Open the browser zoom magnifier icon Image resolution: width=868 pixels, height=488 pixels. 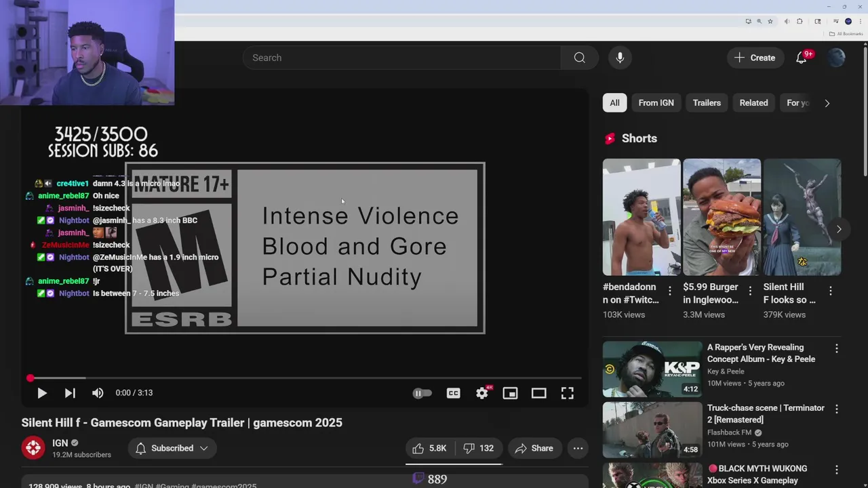[759, 22]
